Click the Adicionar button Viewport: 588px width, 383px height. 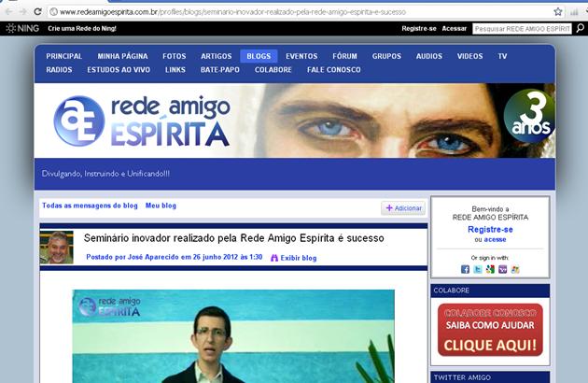(x=403, y=208)
